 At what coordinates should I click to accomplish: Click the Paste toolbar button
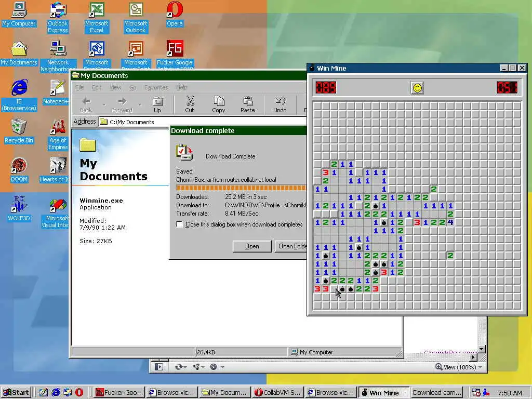[248, 104]
